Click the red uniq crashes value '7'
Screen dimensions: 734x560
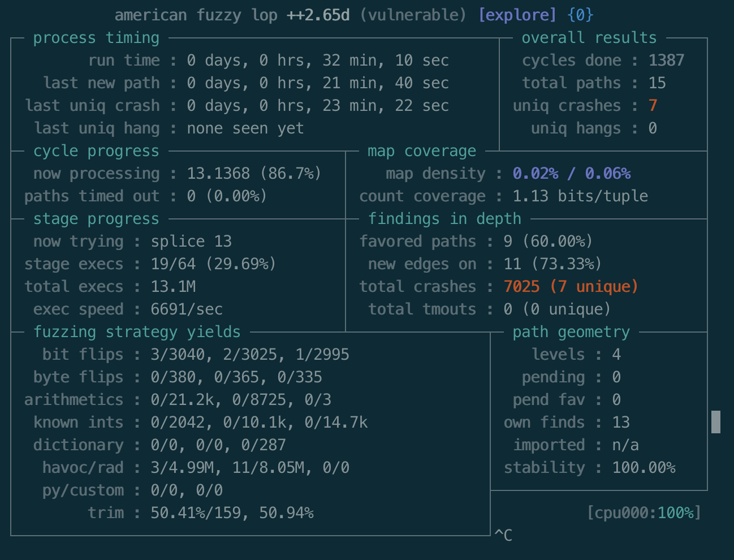click(653, 106)
